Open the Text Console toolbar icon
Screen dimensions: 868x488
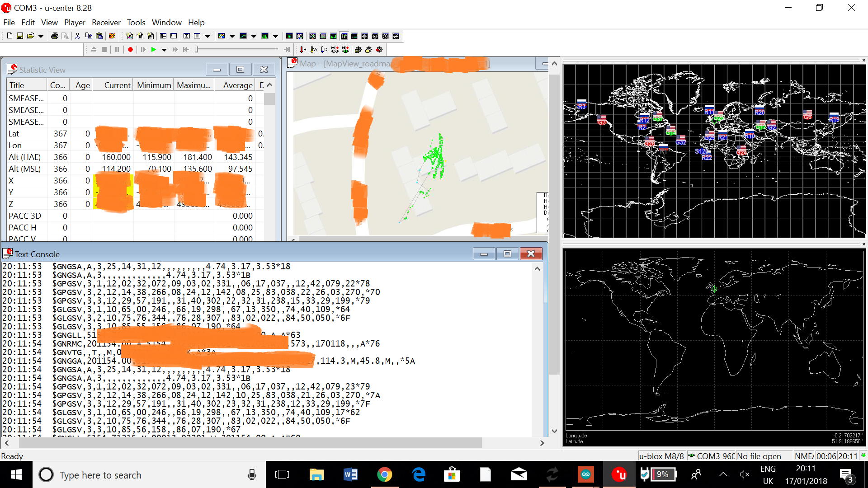(151, 36)
